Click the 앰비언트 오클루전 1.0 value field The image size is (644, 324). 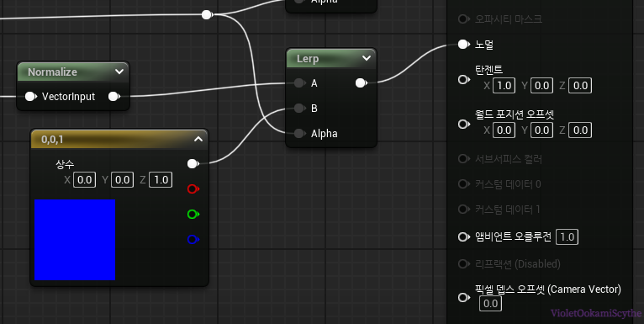[x=567, y=236]
